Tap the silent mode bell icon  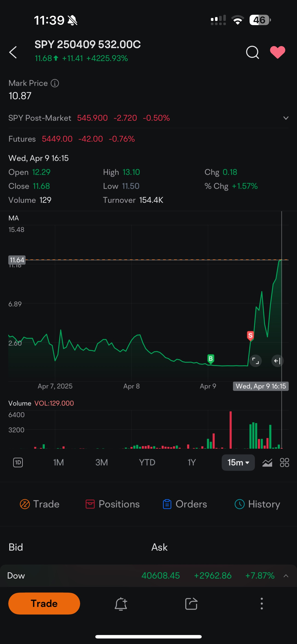tap(73, 20)
